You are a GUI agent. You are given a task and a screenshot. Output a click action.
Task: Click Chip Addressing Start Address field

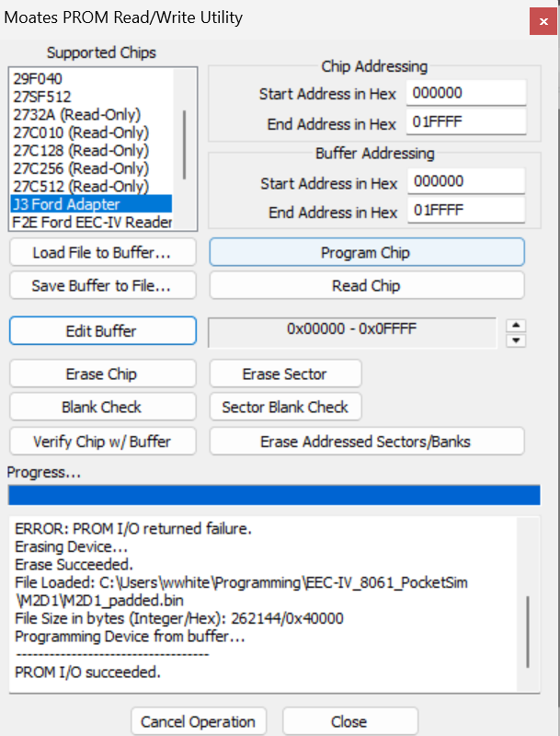[466, 93]
